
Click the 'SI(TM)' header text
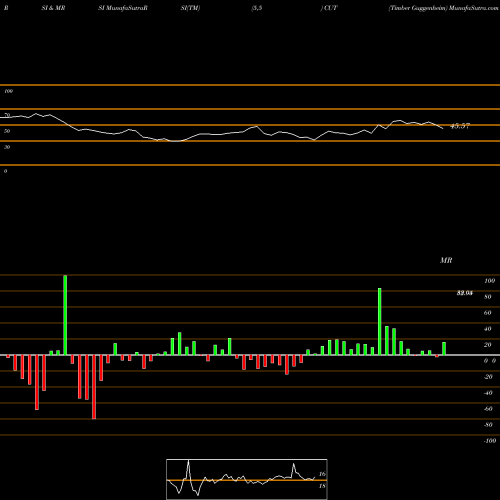(190, 8)
